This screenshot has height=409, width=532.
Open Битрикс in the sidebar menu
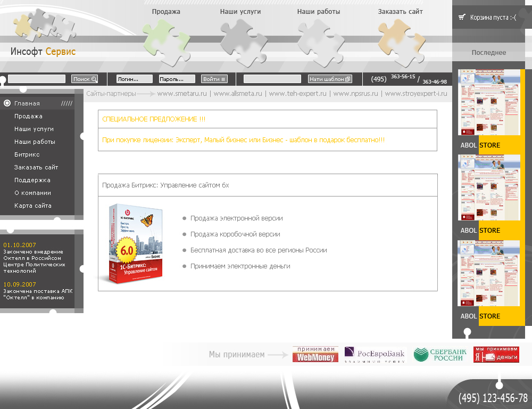tap(27, 154)
